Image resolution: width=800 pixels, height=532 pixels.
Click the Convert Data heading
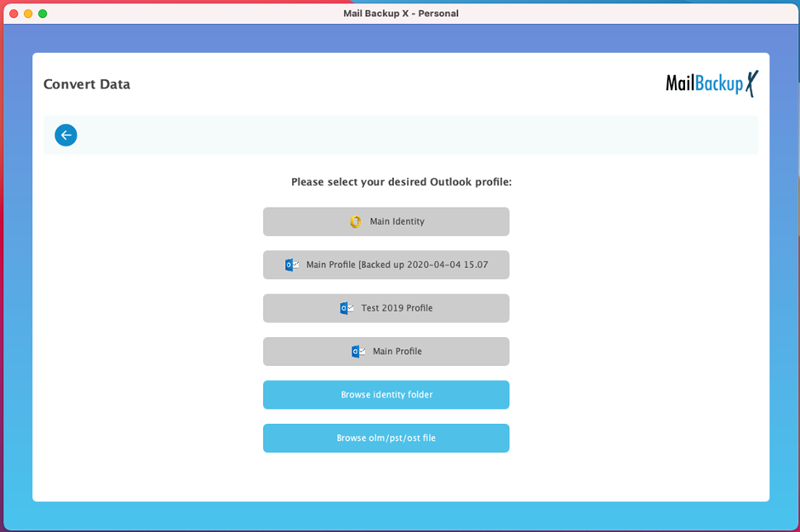tap(87, 84)
